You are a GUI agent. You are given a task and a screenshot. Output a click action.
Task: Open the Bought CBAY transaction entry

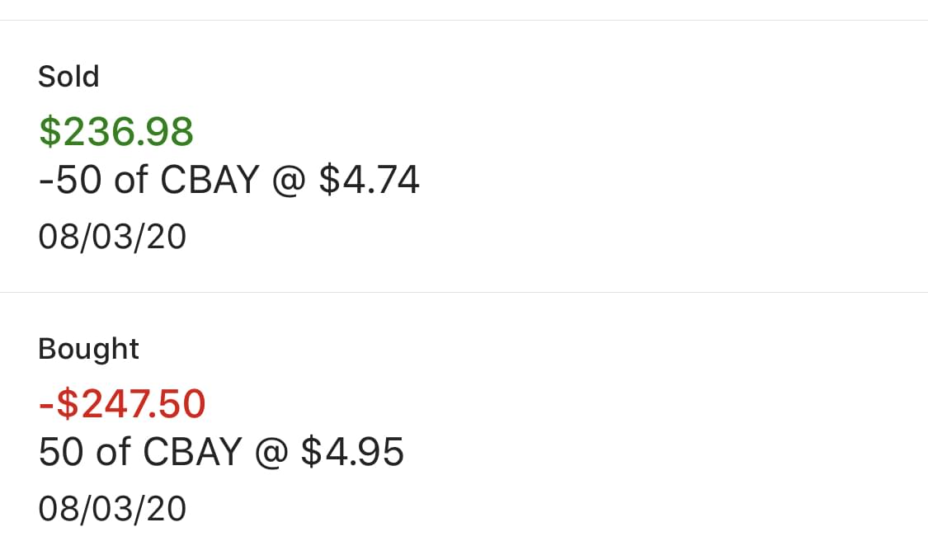pyautogui.click(x=464, y=427)
